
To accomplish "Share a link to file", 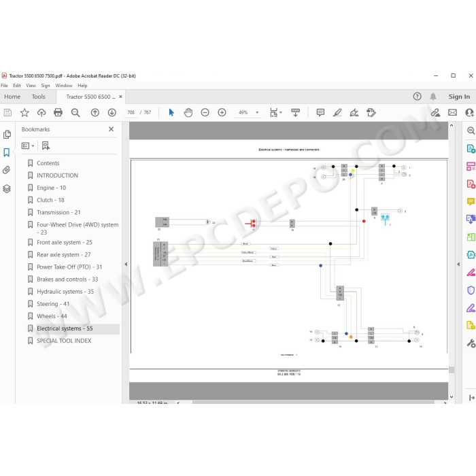I will pos(435,113).
